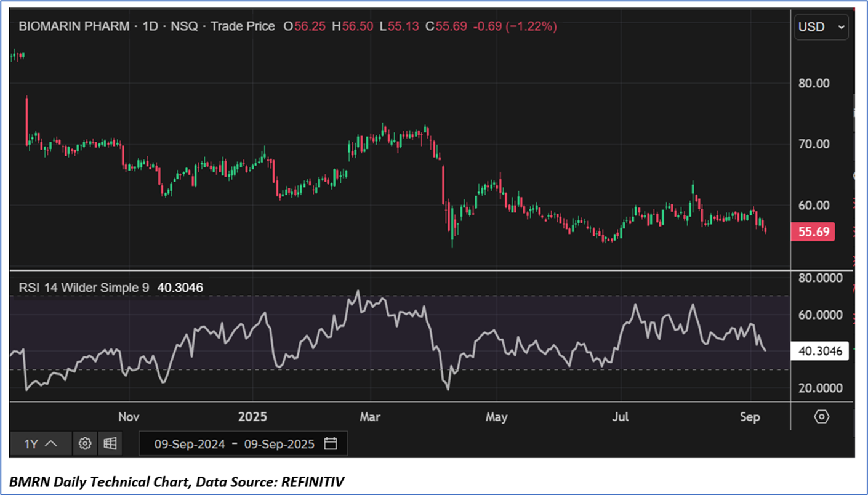868x495 pixels.
Task: Open the calendar date picker icon
Action: pos(331,443)
